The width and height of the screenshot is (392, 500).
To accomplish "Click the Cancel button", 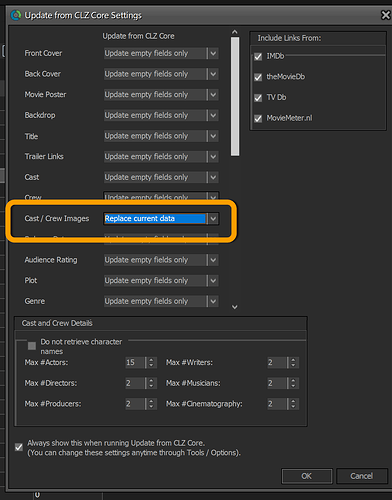I will (362, 476).
